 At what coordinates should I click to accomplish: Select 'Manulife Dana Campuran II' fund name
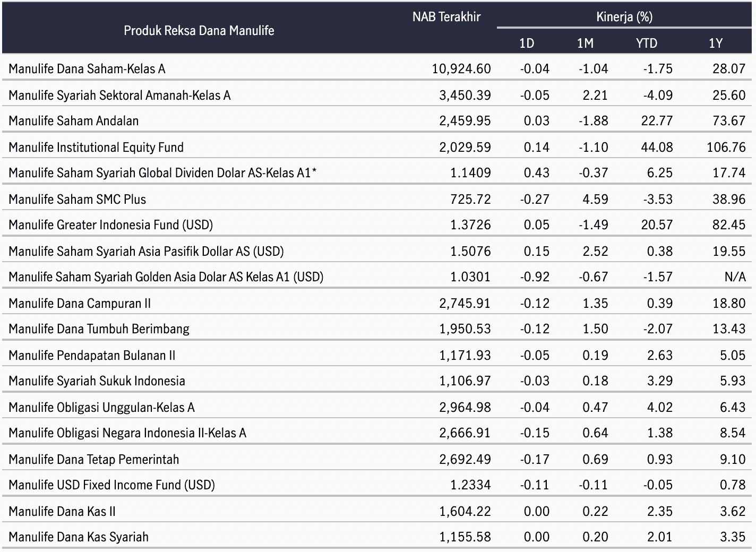click(x=80, y=303)
